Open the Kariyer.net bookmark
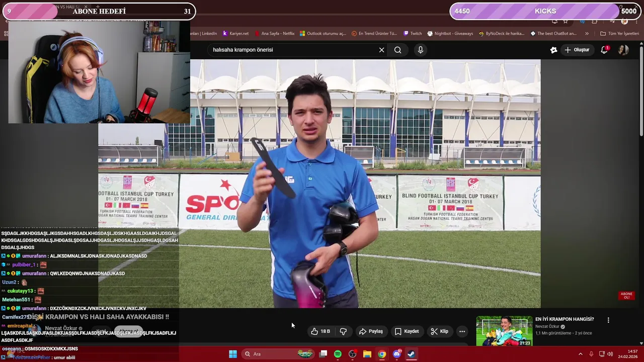This screenshot has width=644, height=362. [235, 34]
